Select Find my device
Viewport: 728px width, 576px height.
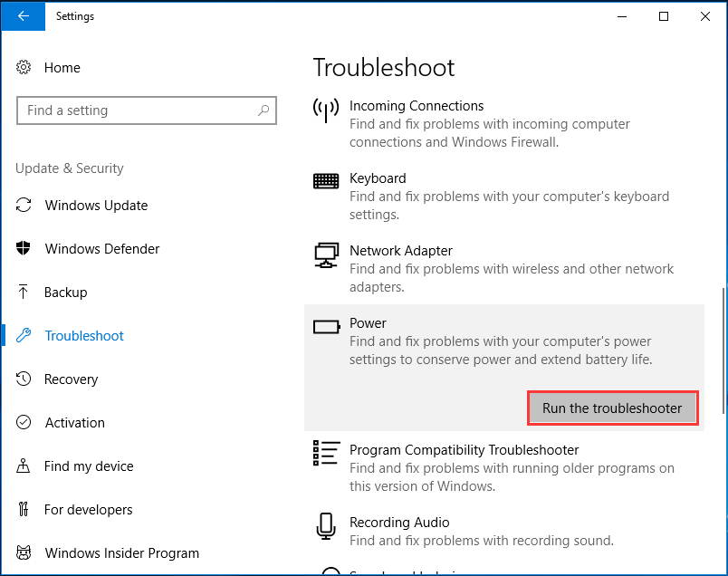89,466
